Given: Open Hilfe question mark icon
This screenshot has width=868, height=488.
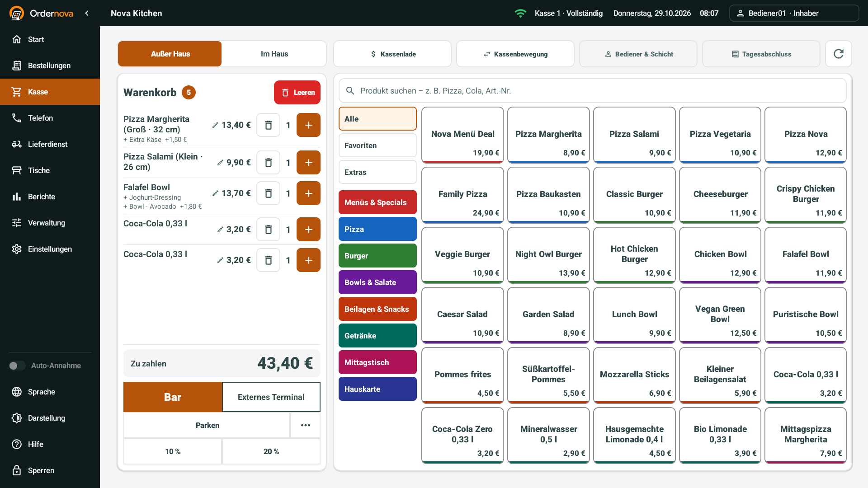Looking at the screenshot, I should (x=17, y=444).
